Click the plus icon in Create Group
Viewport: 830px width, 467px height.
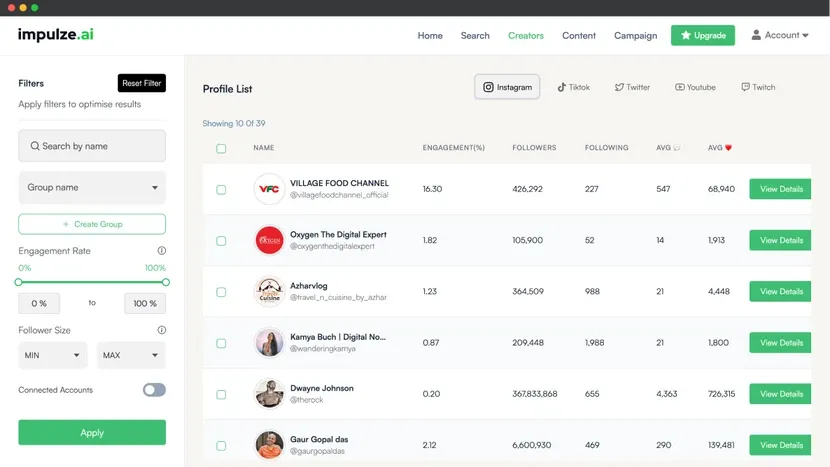coord(66,224)
